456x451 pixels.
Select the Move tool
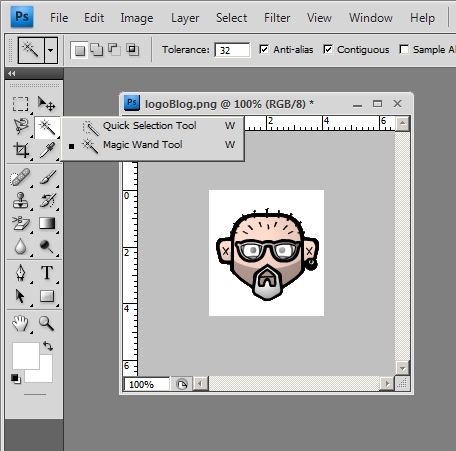46,104
